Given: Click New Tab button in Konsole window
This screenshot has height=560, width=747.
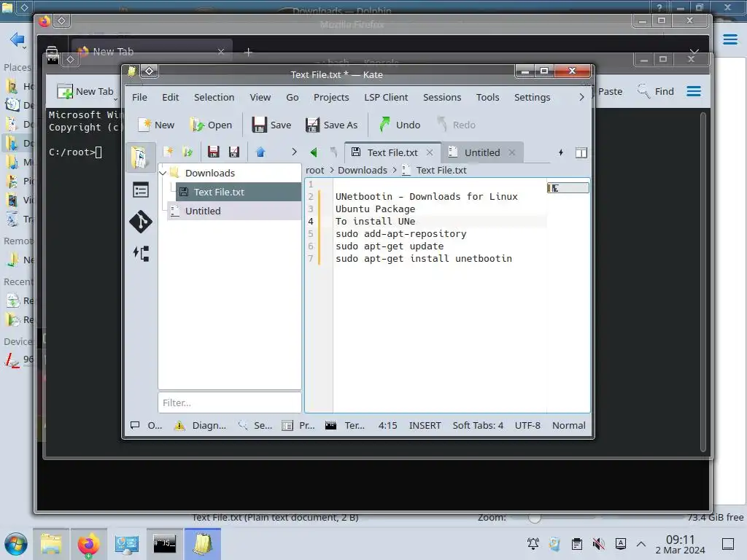Looking at the screenshot, I should coord(86,91).
